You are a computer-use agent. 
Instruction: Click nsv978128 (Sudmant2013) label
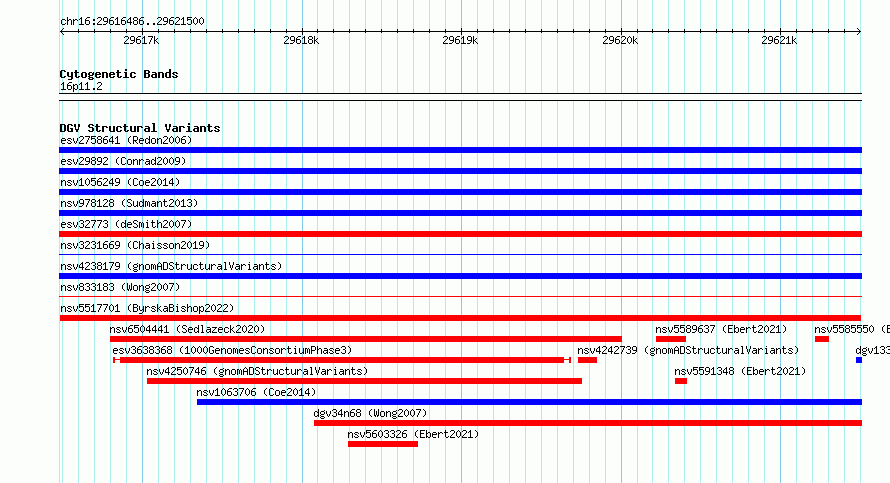pyautogui.click(x=129, y=203)
